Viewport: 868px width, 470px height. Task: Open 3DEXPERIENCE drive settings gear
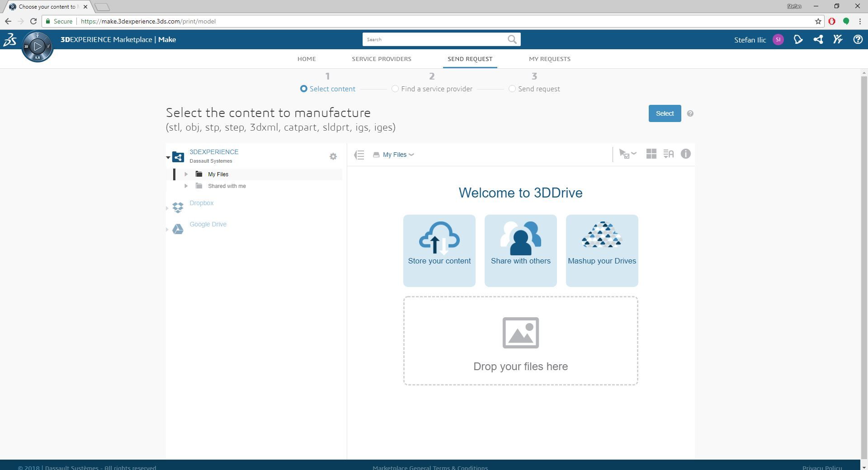333,156
